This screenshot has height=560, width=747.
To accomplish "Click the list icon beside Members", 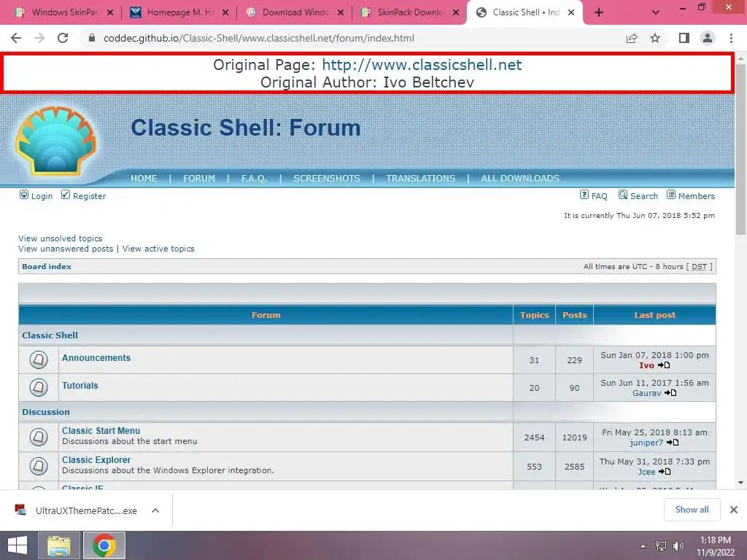I will pos(671,194).
